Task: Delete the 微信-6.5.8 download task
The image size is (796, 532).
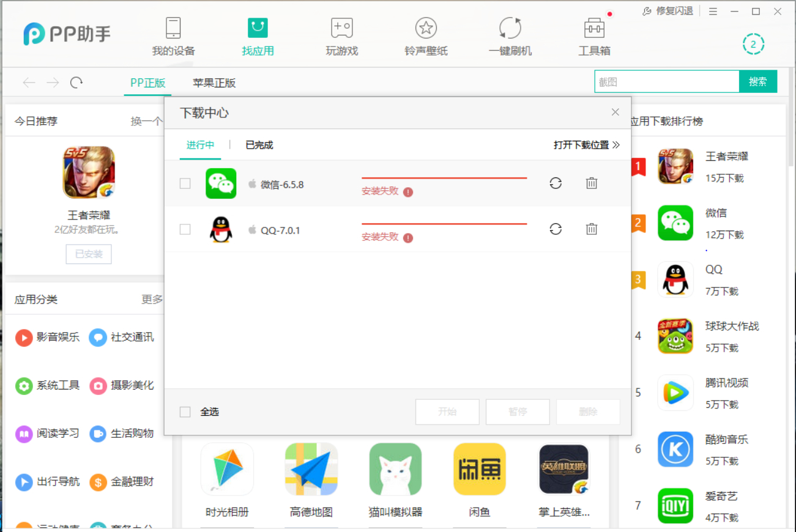Action: pos(591,183)
